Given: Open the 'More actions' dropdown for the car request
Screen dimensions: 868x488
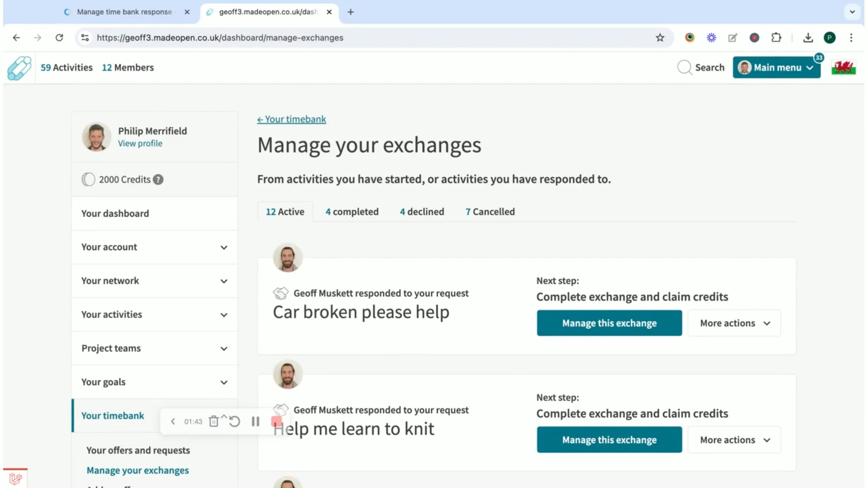Looking at the screenshot, I should coord(734,323).
